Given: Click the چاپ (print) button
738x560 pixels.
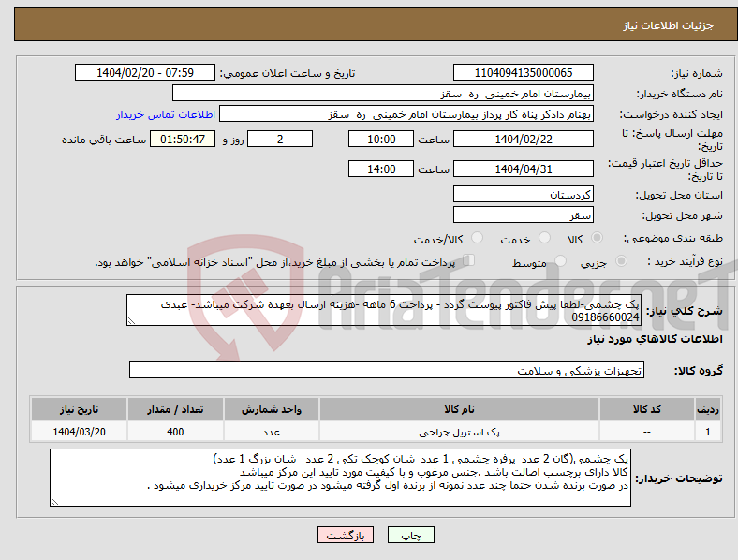Looking at the screenshot, I should tap(410, 535).
